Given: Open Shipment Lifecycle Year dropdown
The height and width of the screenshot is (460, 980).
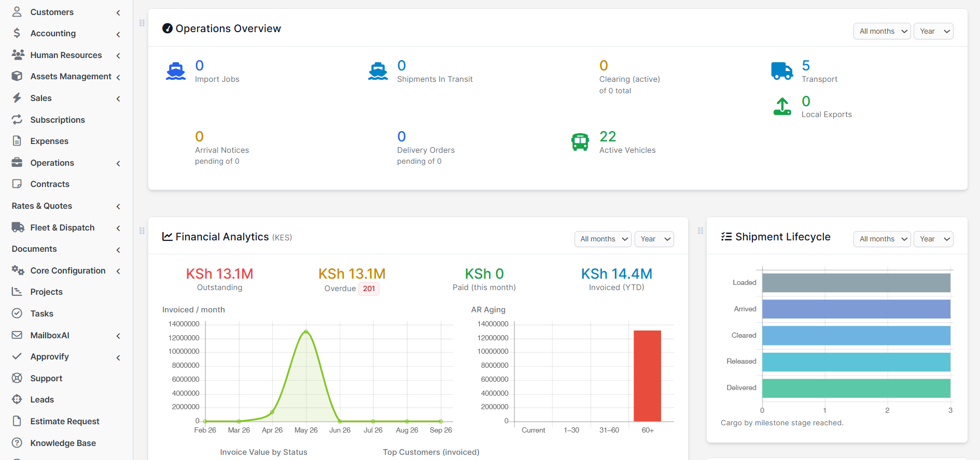Looking at the screenshot, I should coord(933,239).
